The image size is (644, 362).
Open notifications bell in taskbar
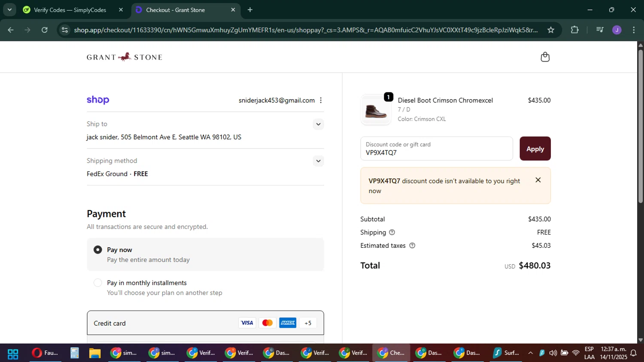(x=633, y=353)
